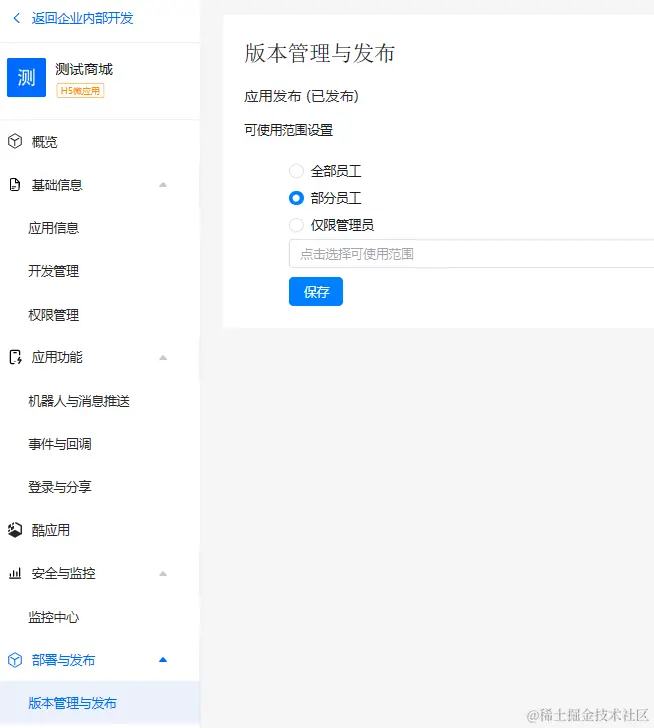Open 权限管理 submenu item
The height and width of the screenshot is (728, 654).
pyautogui.click(x=53, y=315)
